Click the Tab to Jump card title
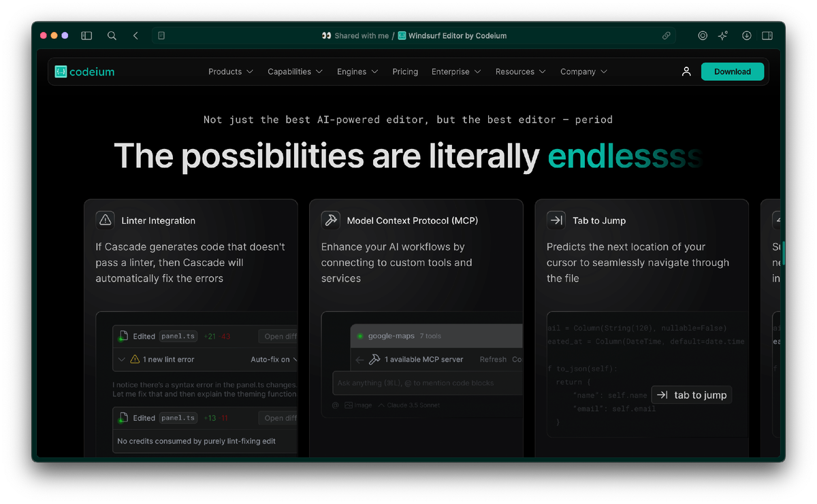The width and height of the screenshot is (817, 504). click(599, 220)
